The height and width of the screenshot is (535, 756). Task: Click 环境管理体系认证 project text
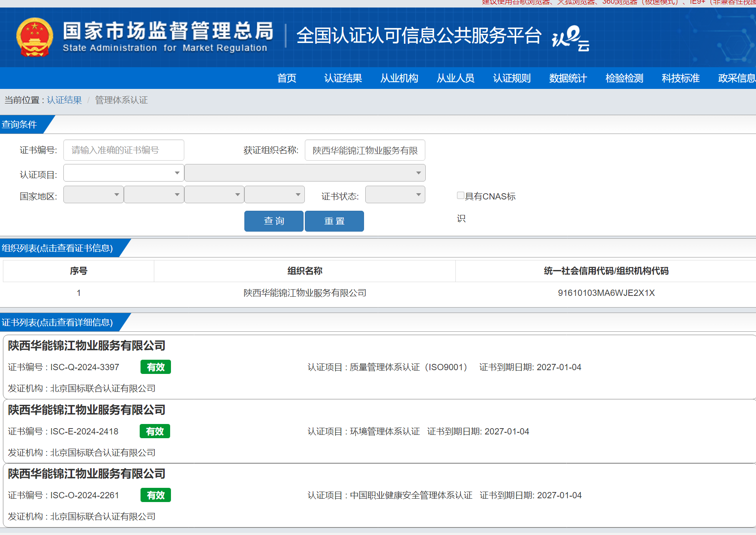pos(385,432)
